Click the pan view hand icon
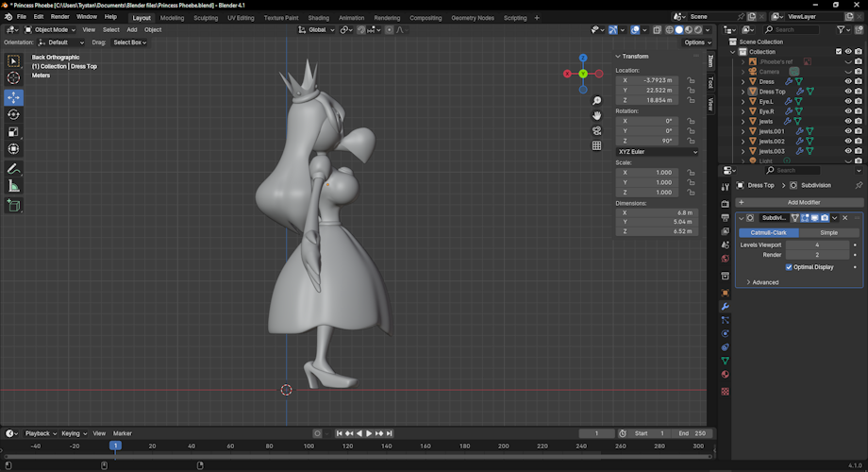Image resolution: width=868 pixels, height=472 pixels. (x=596, y=116)
